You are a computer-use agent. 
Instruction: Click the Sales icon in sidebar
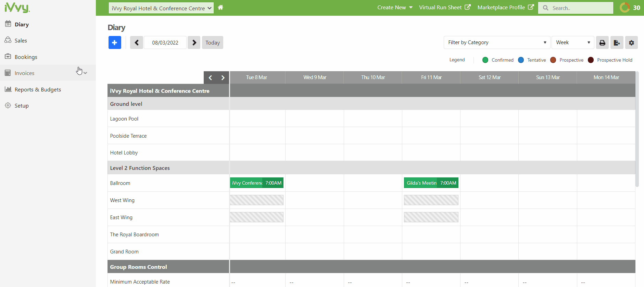point(8,40)
